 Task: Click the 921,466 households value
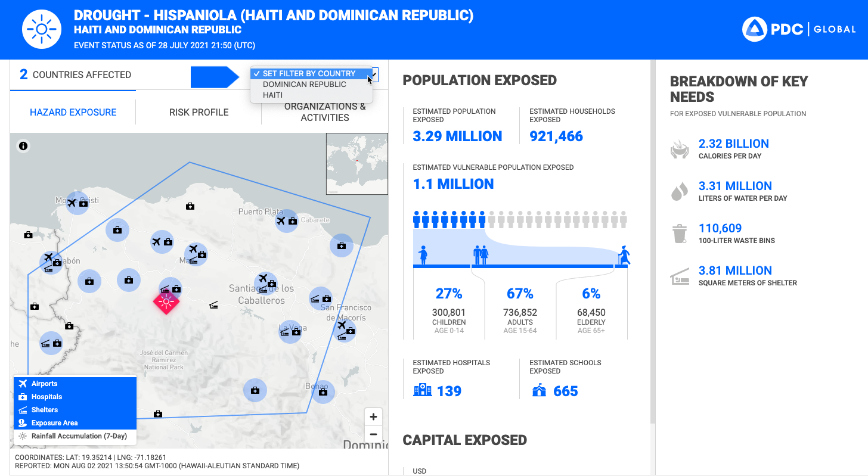556,136
